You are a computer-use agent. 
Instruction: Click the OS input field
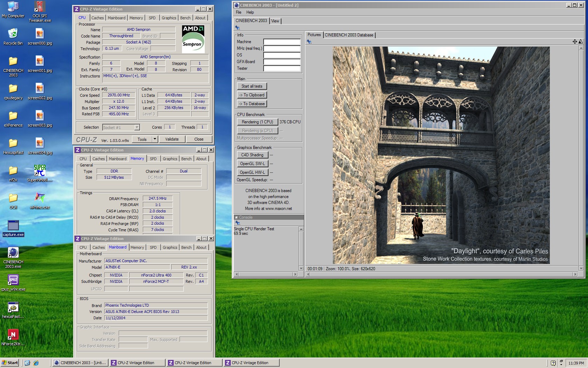pos(282,55)
